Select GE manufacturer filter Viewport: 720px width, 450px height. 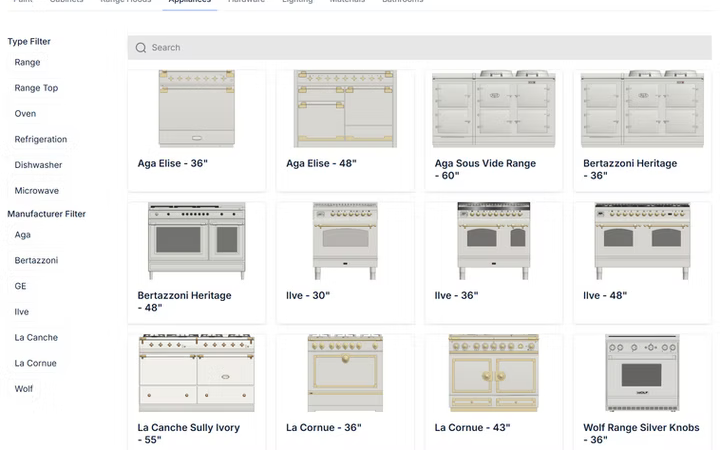(20, 286)
